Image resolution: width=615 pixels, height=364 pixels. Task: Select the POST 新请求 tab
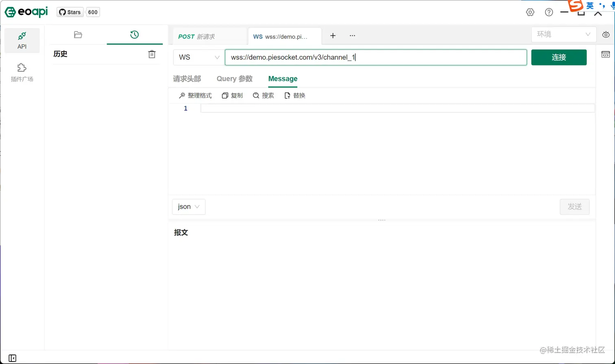210,36
